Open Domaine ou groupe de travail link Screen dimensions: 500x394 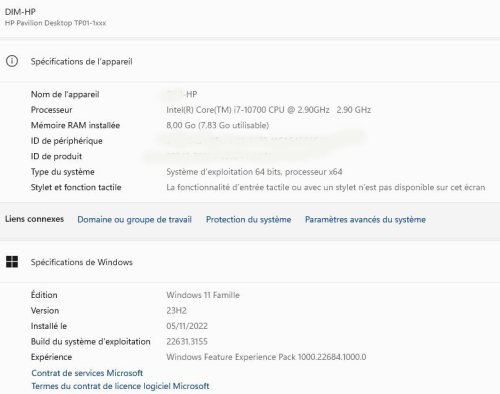click(x=134, y=220)
